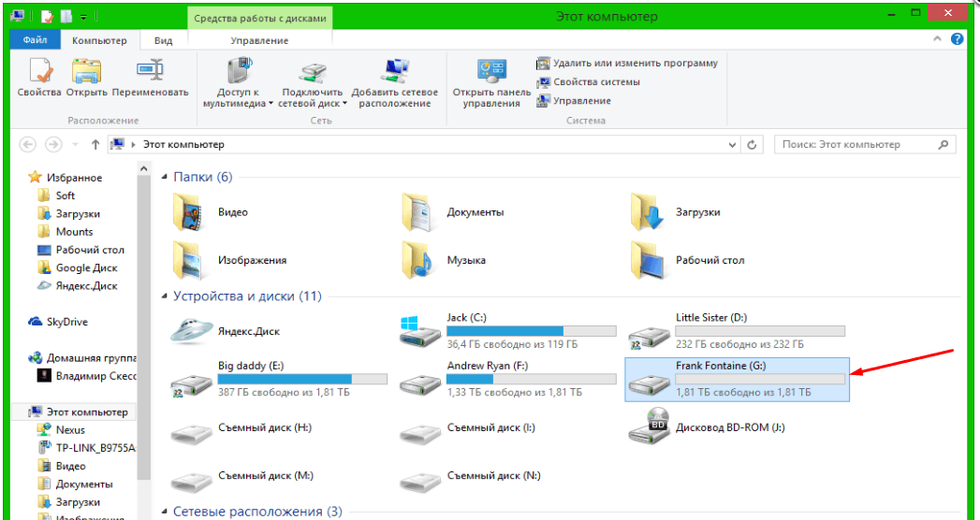Viewport: 980px width, 520px height.
Task: Expand the address bar history dropdown
Action: click(733, 145)
